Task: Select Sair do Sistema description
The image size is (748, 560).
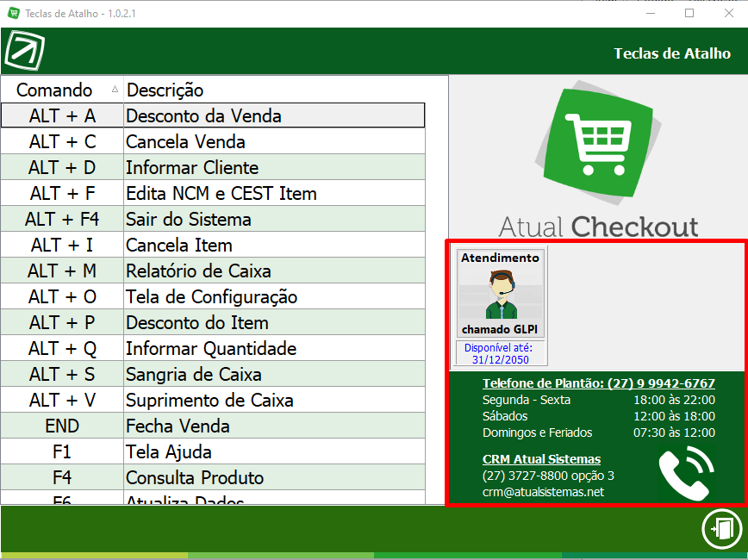Action: pos(274,219)
